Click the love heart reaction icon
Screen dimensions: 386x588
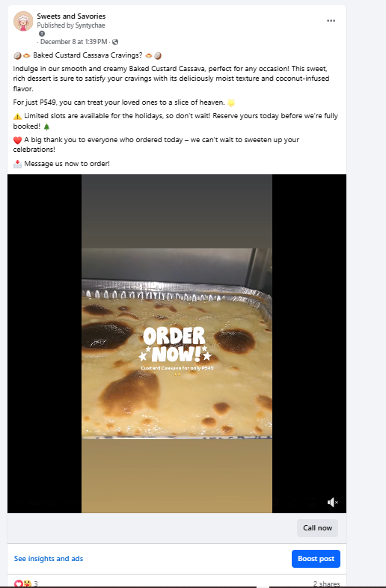pyautogui.click(x=19, y=584)
